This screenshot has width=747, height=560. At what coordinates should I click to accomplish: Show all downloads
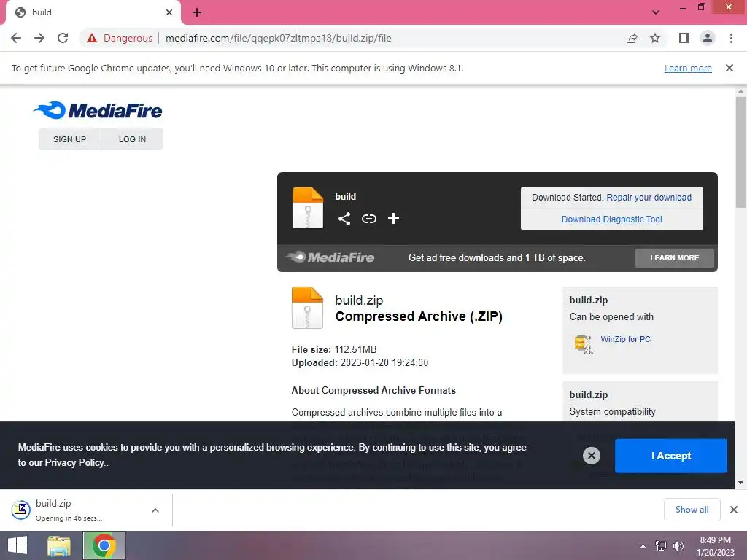(692, 510)
